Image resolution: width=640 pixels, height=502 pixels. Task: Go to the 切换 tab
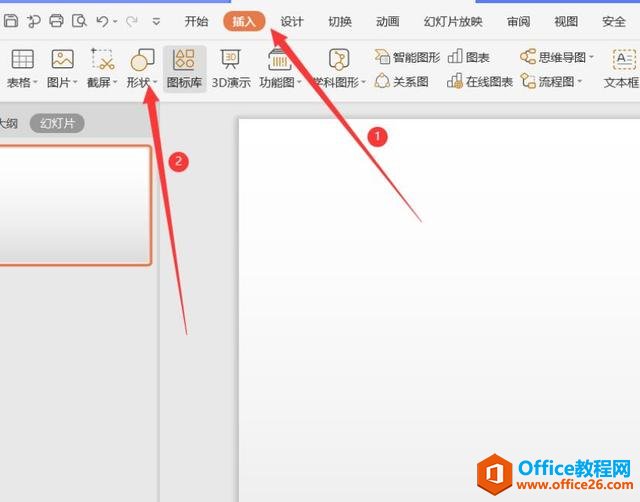[x=340, y=21]
